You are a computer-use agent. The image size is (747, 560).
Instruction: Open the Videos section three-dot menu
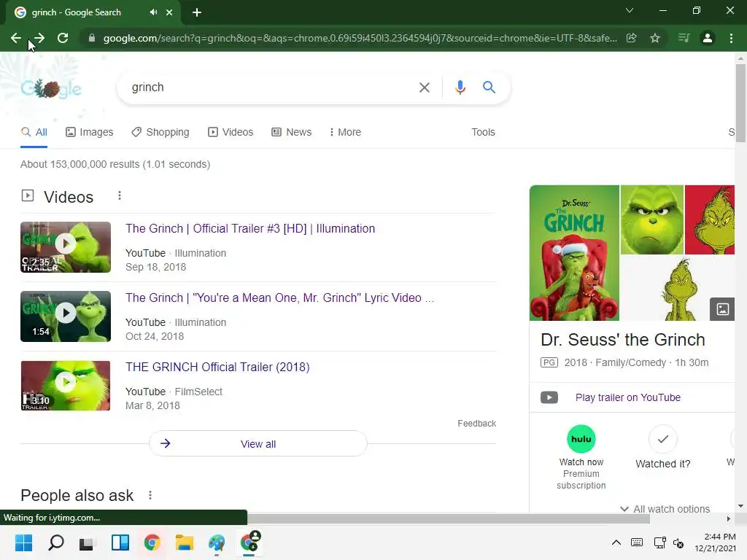[x=120, y=195]
